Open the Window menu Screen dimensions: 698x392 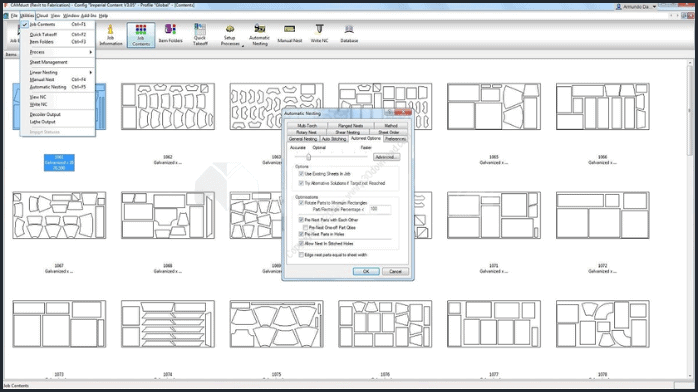tap(71, 16)
